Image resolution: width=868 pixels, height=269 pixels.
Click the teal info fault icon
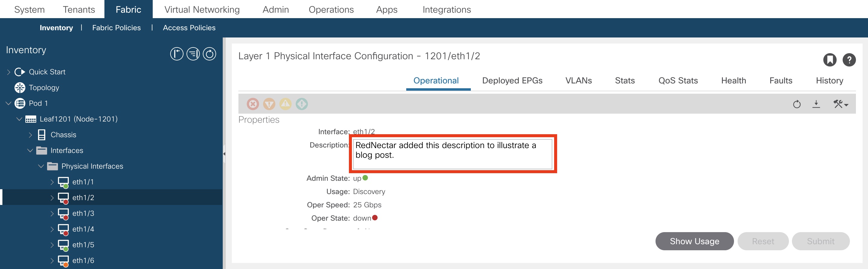[x=302, y=104]
